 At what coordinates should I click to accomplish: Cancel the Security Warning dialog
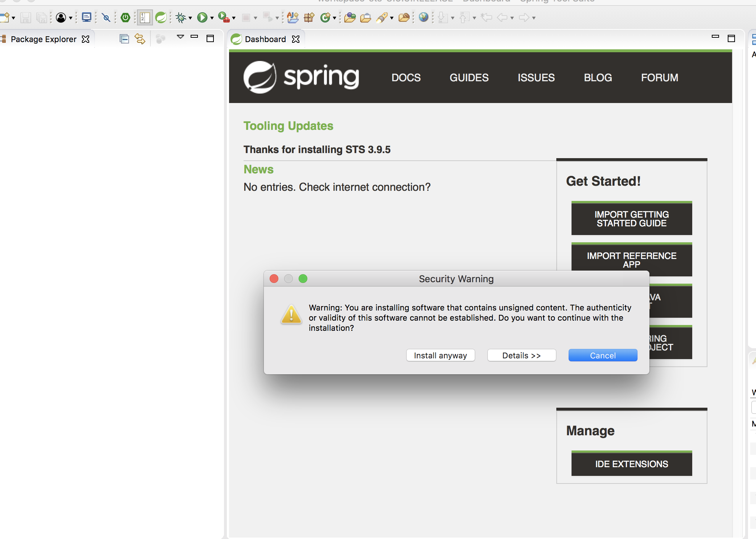602,355
